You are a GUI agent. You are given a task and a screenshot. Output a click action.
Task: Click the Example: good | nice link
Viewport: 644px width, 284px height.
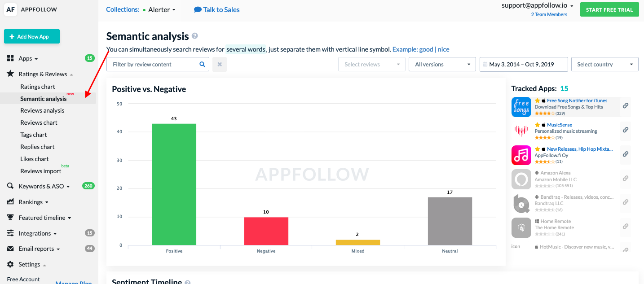coord(421,49)
